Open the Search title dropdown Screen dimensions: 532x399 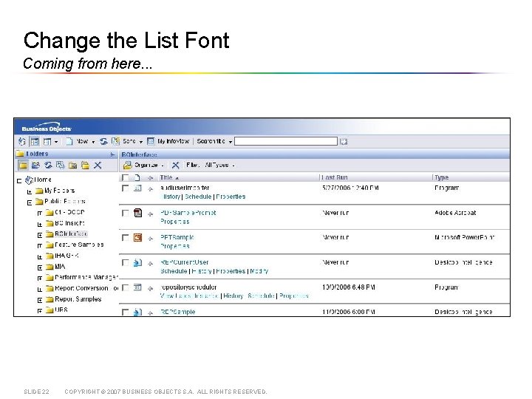(231, 142)
